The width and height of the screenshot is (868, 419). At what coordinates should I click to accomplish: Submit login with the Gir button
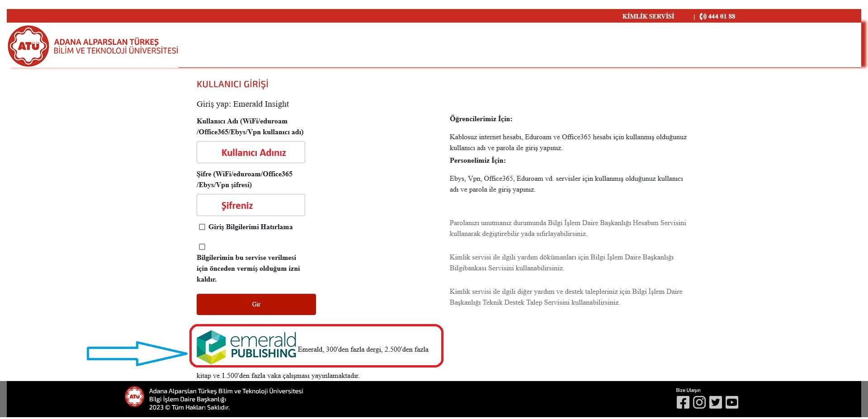click(256, 304)
